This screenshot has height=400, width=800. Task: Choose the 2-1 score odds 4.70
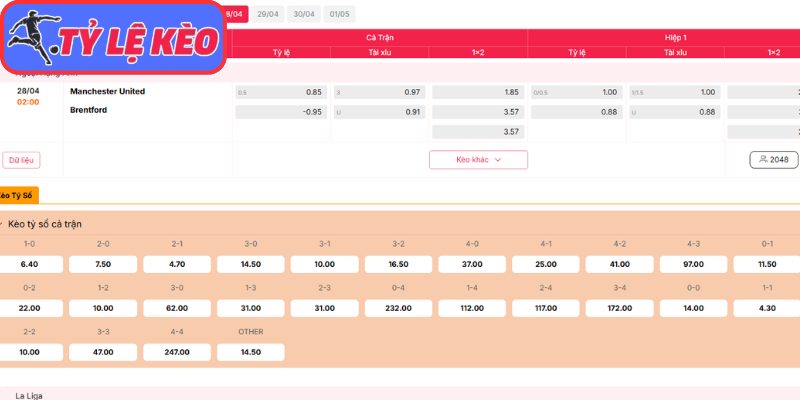click(x=177, y=264)
